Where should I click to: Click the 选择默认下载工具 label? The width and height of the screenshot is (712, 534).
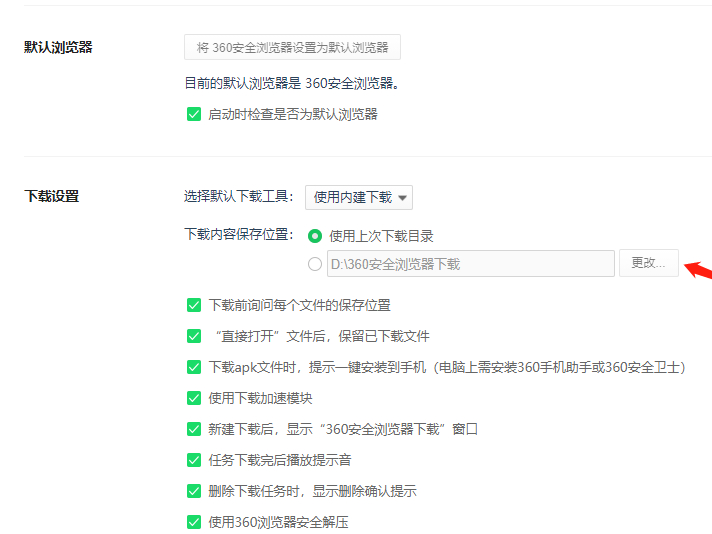238,197
